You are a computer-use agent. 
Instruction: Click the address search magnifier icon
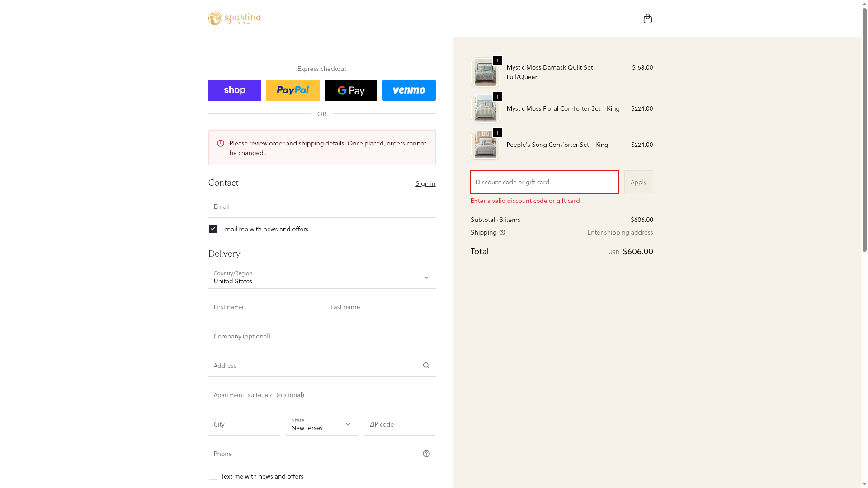(x=426, y=366)
